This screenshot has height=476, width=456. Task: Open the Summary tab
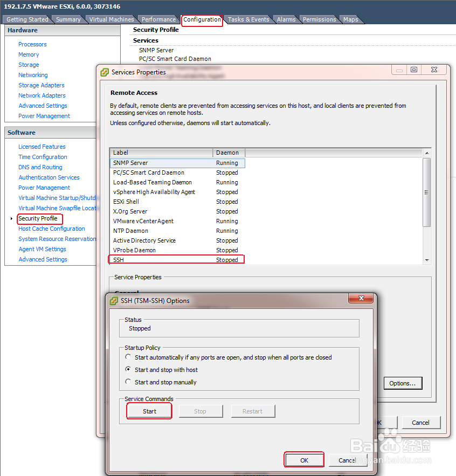point(68,19)
